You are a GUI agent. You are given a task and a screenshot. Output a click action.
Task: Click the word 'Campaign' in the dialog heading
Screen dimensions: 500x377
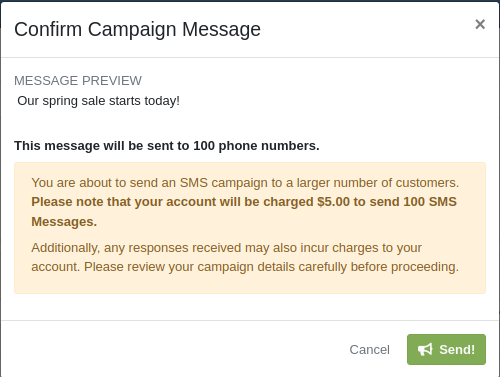132,29
